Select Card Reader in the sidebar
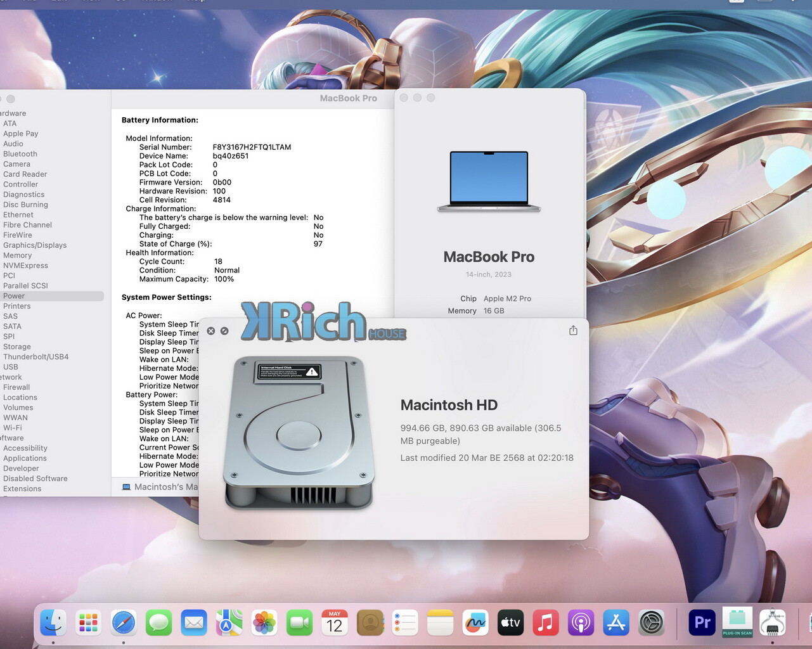This screenshot has height=649, width=812. tap(25, 174)
